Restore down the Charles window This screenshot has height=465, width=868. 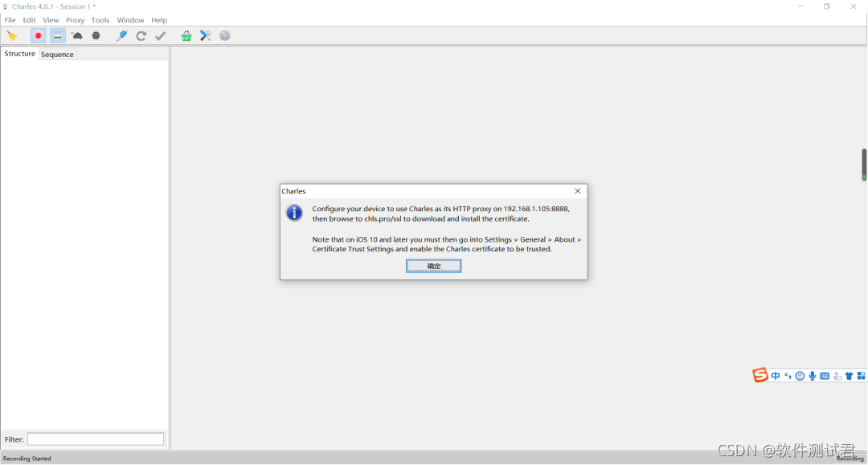(826, 6)
